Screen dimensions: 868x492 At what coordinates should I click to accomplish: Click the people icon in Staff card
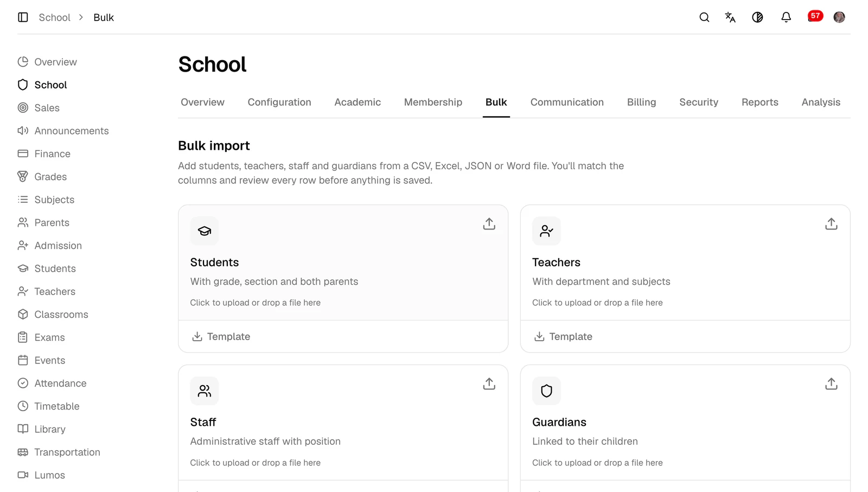tap(205, 391)
